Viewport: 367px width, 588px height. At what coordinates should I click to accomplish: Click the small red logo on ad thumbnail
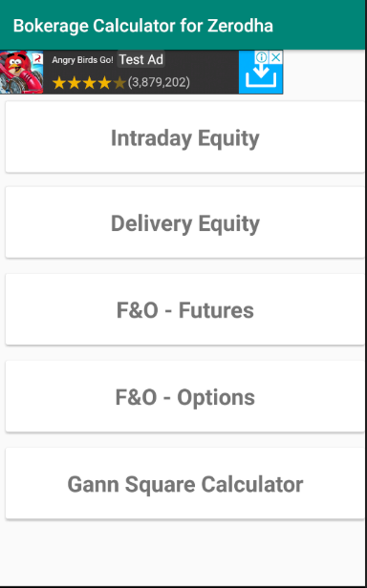tap(38, 58)
